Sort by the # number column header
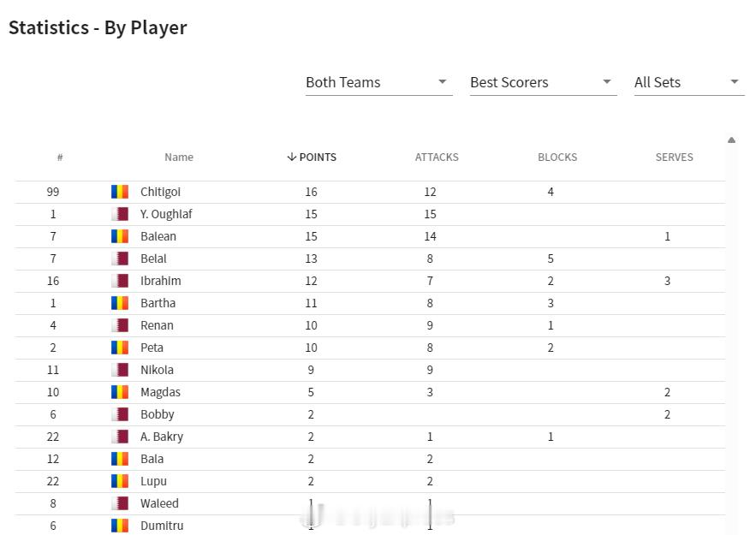This screenshot has width=756, height=535. click(x=60, y=158)
